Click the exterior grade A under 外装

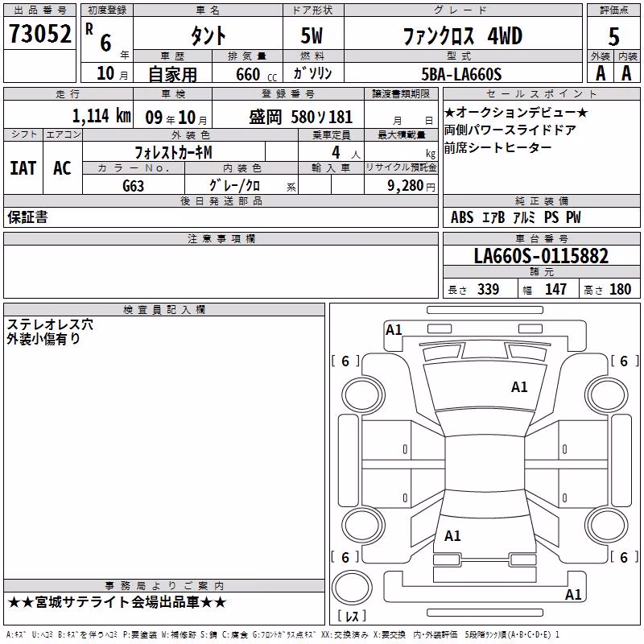[601, 73]
